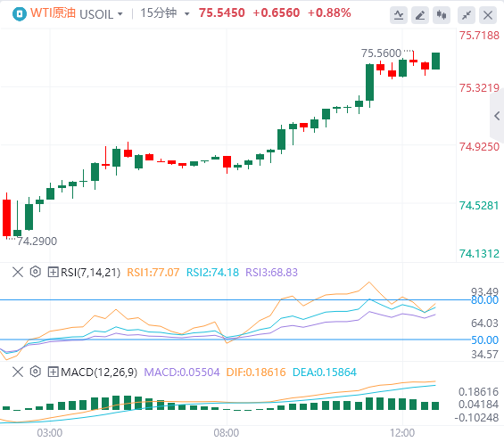Remove the MACD indicator with X
Image resolution: width=504 pixels, height=442 pixels.
point(18,372)
